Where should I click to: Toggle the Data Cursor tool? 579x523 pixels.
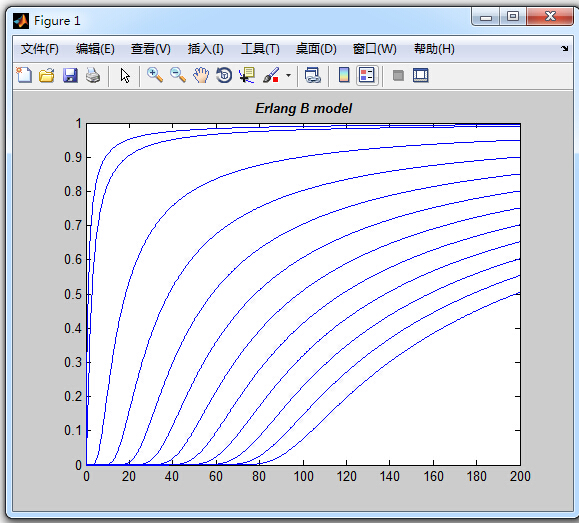tap(247, 75)
